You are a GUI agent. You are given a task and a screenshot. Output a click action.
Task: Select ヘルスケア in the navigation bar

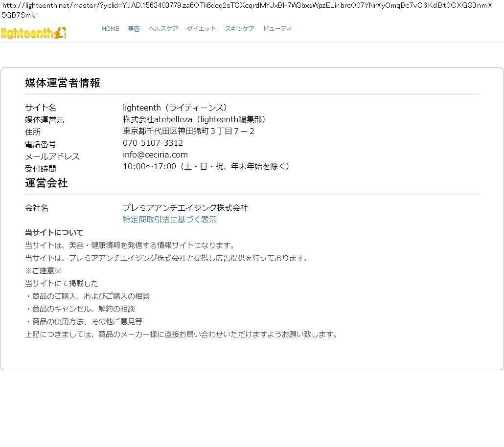163,29
